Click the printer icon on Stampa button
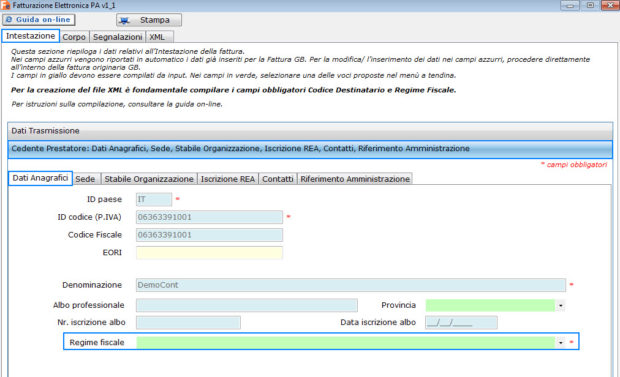The height and width of the screenshot is (377, 620). 125,21
